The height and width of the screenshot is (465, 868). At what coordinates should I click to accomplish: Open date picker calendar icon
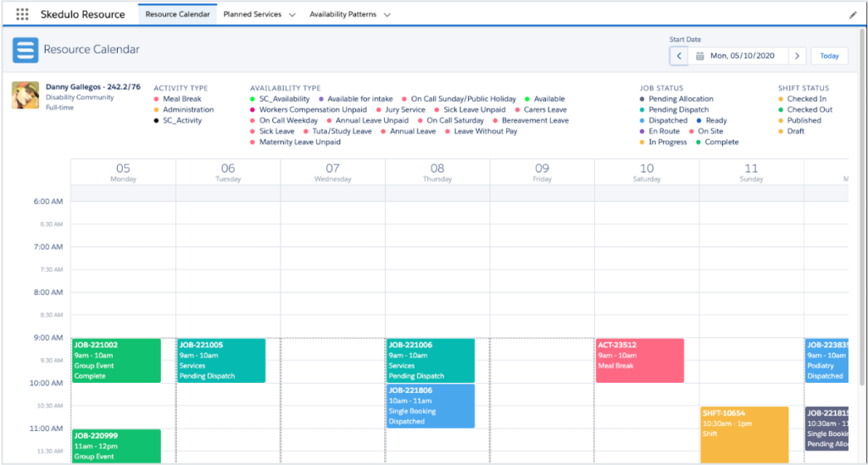(x=699, y=56)
